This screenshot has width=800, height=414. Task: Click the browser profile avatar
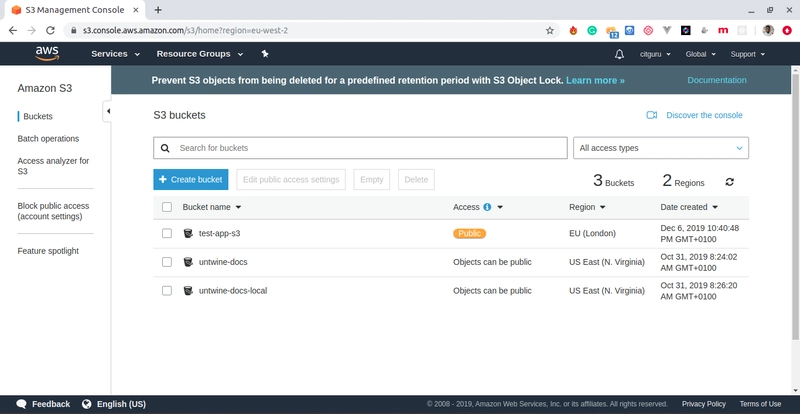click(768, 31)
